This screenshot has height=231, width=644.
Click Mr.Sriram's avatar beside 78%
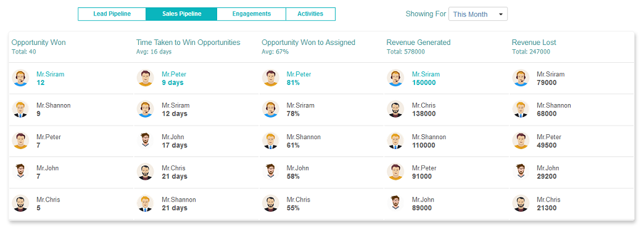pyautogui.click(x=271, y=109)
